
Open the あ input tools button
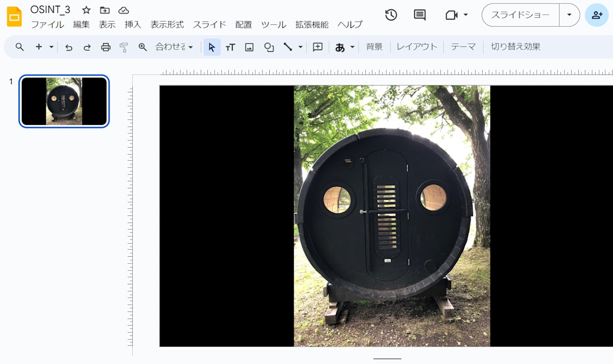[340, 47]
